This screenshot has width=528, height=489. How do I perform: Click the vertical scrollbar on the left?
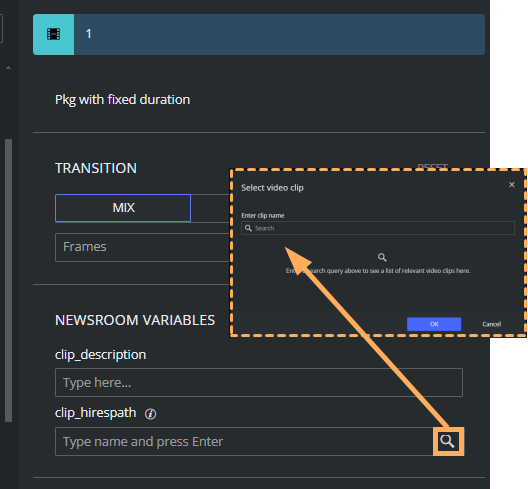click(x=8, y=280)
